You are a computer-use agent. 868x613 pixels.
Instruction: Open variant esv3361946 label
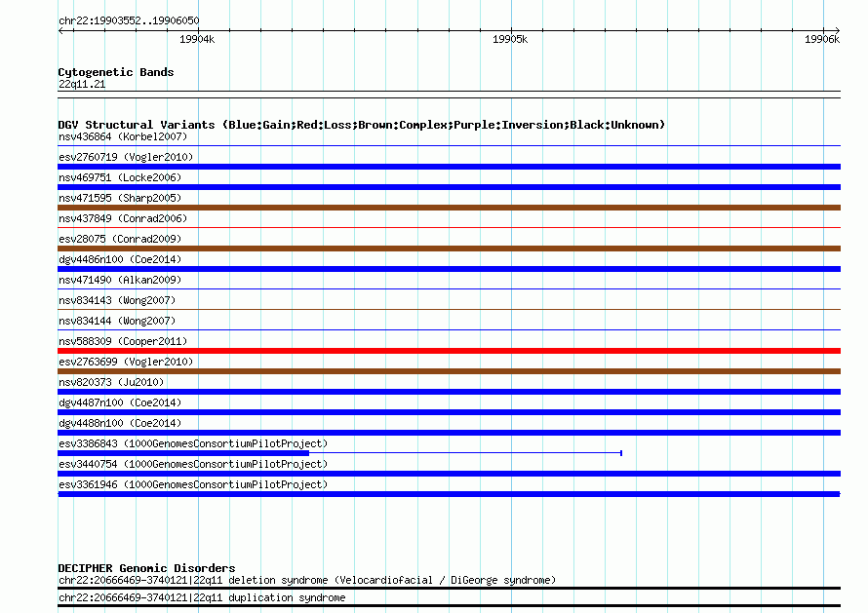coord(193,484)
